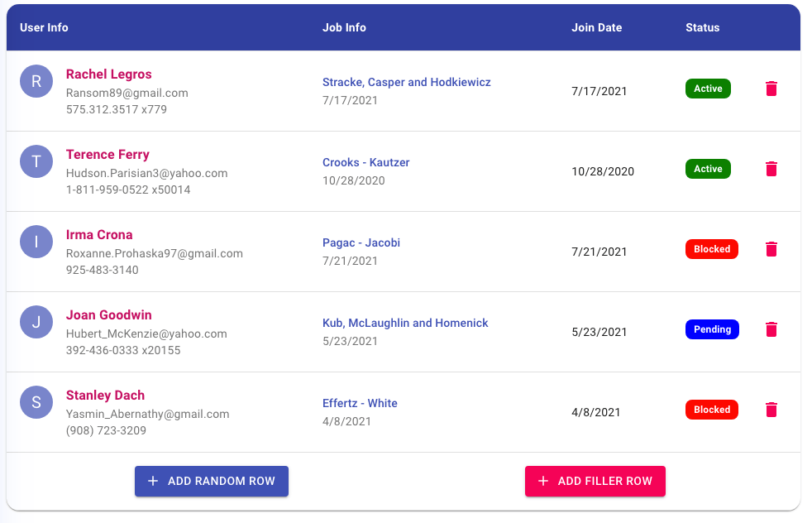Click trash icon on Stanley Dach row
The width and height of the screenshot is (812, 523).
pyautogui.click(x=771, y=410)
